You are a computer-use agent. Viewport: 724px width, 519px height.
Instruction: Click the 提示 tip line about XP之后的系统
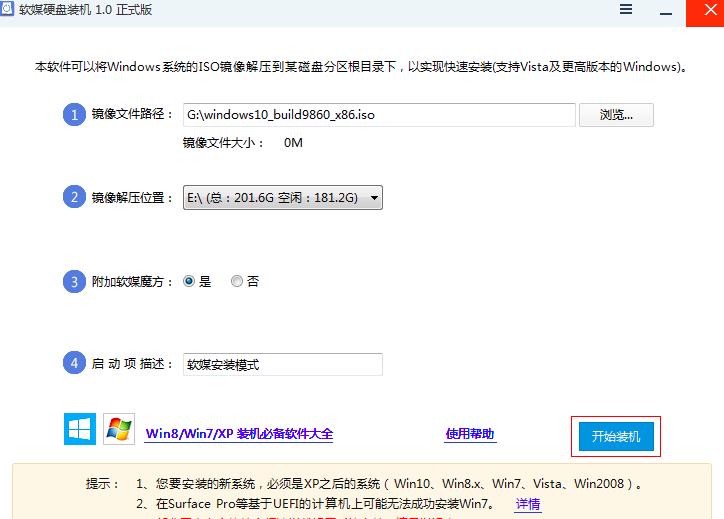pyautogui.click(x=389, y=484)
